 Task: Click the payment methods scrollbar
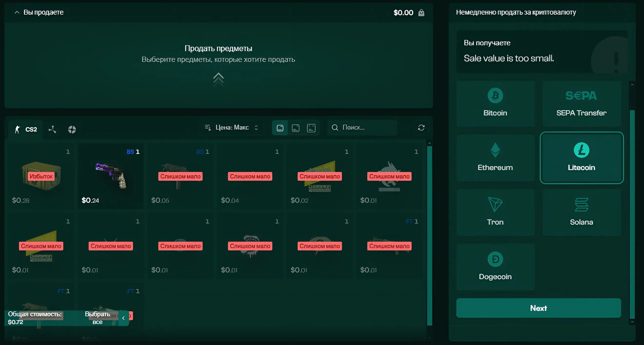pyautogui.click(x=632, y=214)
